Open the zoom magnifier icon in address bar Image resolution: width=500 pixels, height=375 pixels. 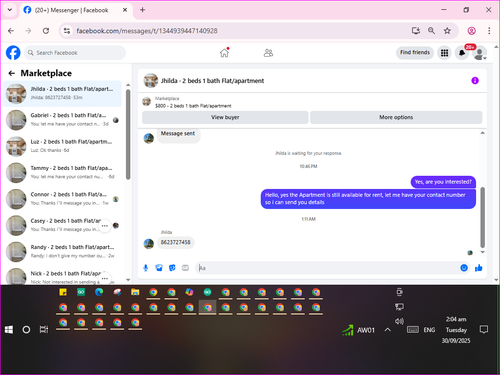[431, 31]
